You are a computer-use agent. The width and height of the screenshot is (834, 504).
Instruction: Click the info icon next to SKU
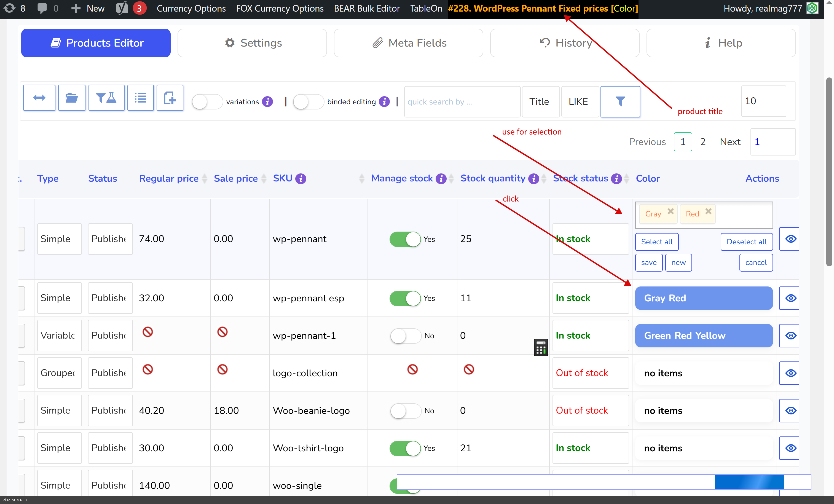(301, 178)
